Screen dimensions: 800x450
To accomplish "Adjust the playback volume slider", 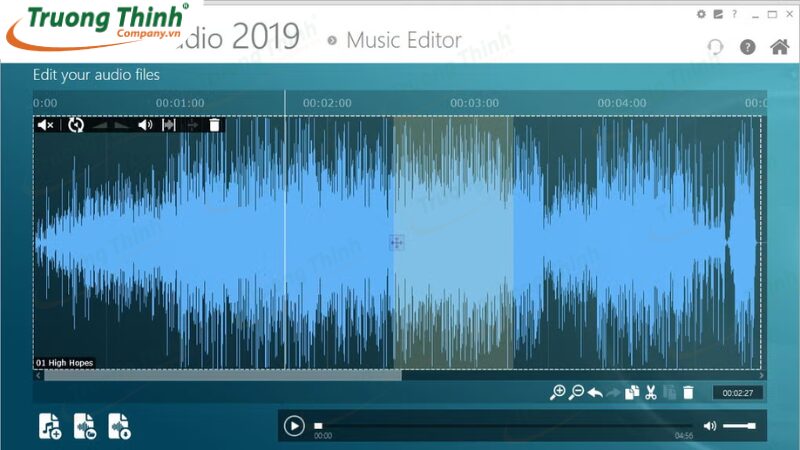I will click(739, 426).
